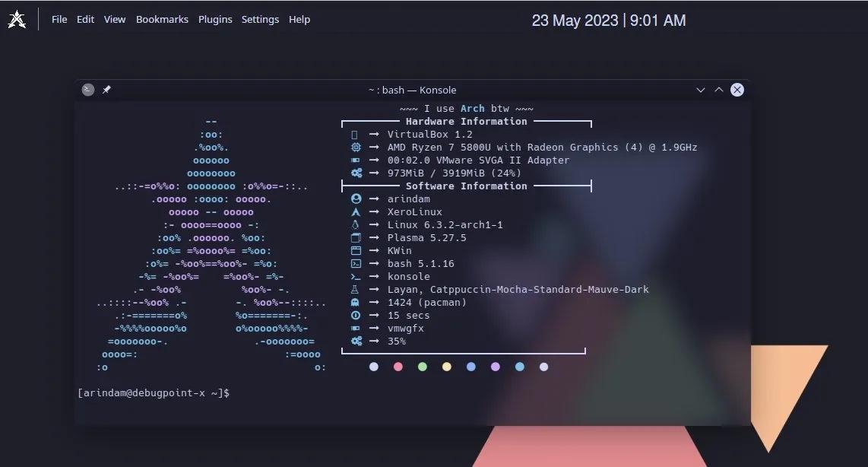Open the title bar dropdown chevron
Viewport: 868px width, 467px height.
(x=700, y=89)
